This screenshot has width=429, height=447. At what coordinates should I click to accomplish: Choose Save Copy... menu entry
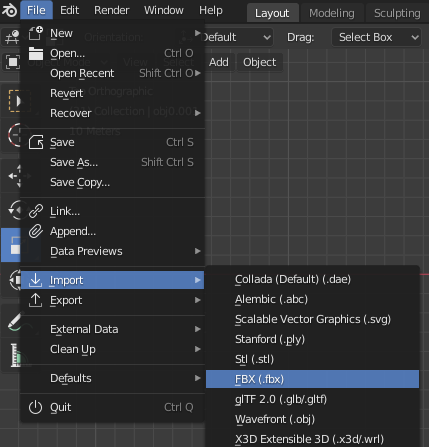pyautogui.click(x=112, y=182)
